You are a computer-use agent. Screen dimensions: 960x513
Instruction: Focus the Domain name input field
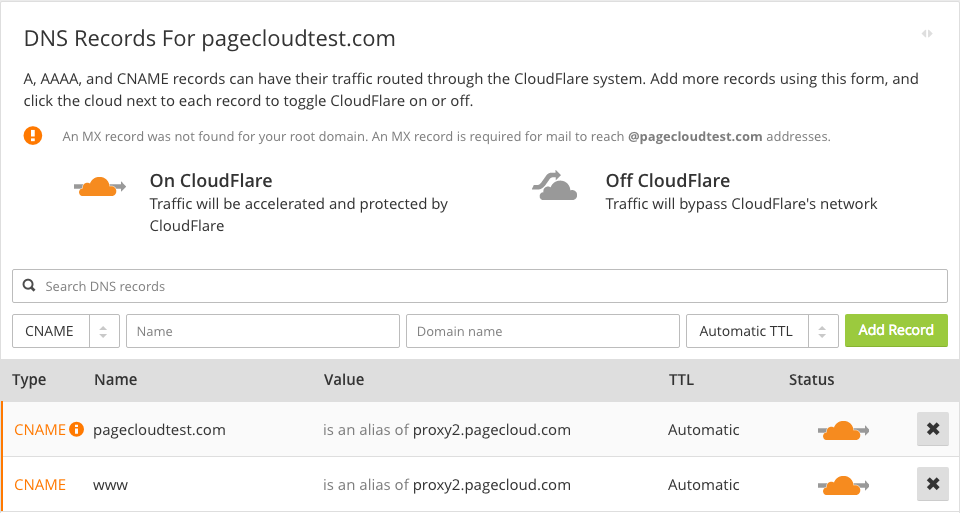click(x=542, y=331)
